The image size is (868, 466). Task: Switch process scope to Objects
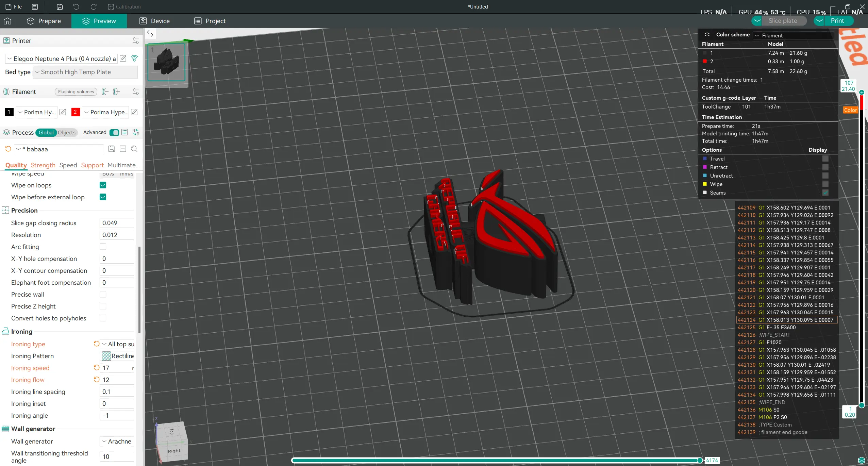click(x=67, y=133)
